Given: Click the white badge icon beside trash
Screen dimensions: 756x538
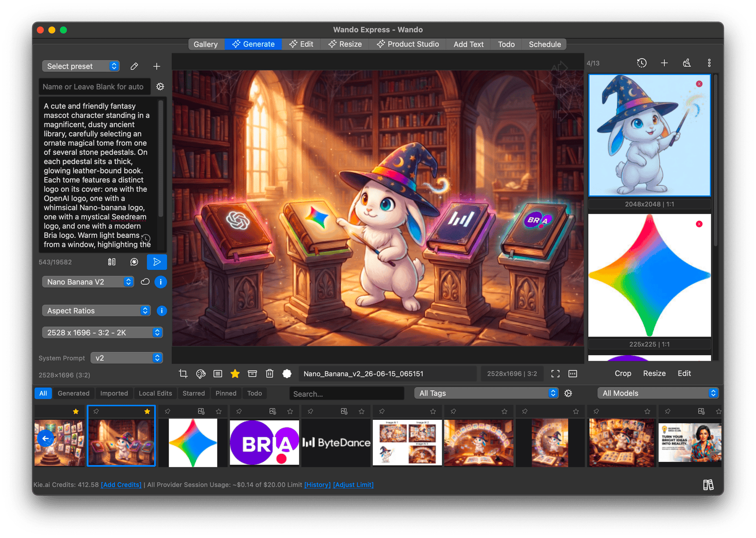Looking at the screenshot, I should 287,373.
